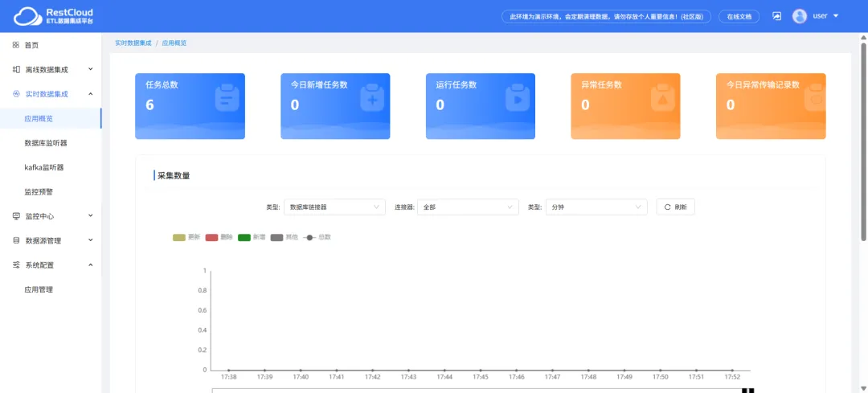
Task: Click the 运行任务数 card title
Action: coord(457,84)
